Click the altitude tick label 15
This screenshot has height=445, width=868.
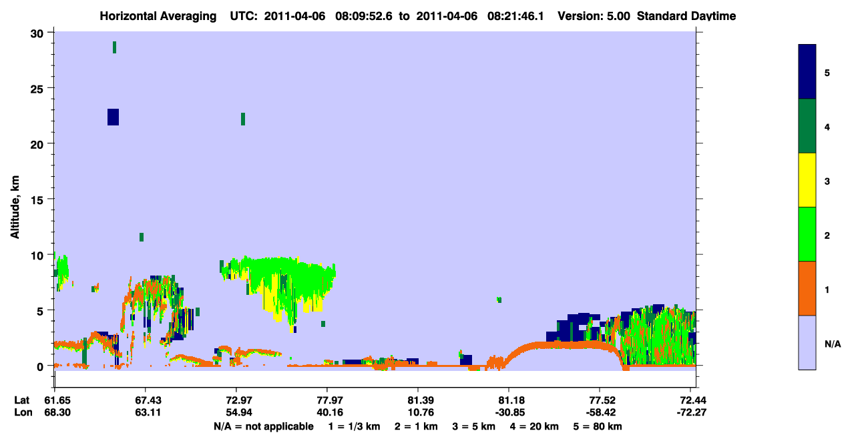tap(39, 199)
